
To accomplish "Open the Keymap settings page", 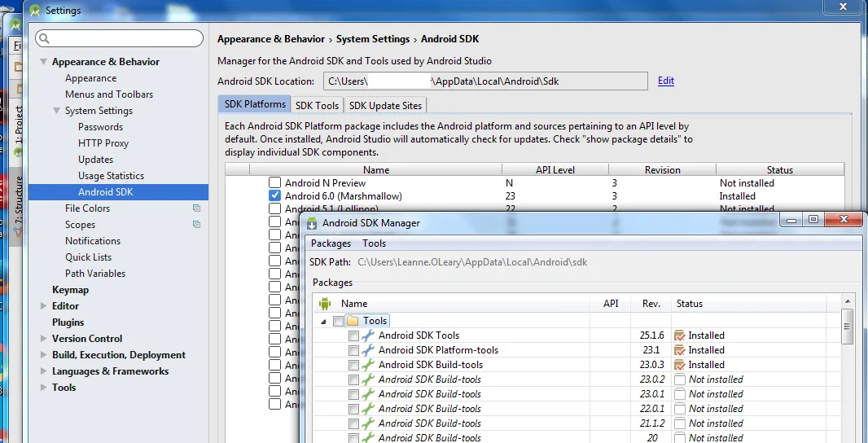I will [70, 290].
